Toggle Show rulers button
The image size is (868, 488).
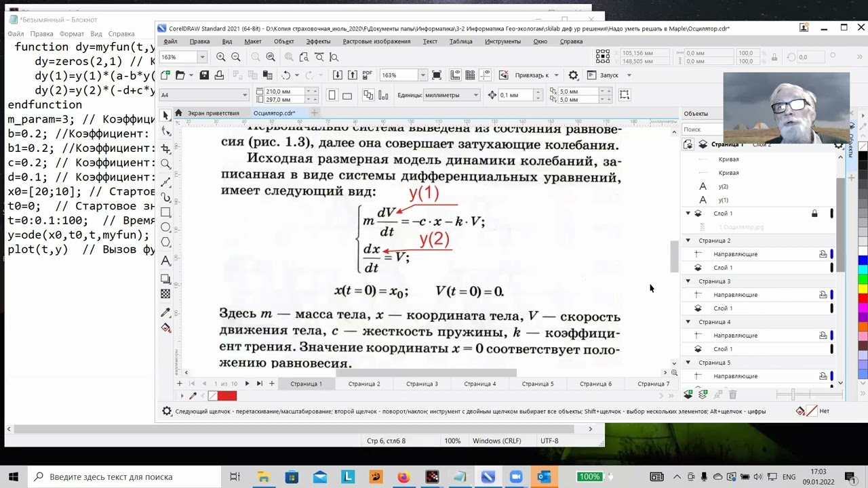coord(455,75)
